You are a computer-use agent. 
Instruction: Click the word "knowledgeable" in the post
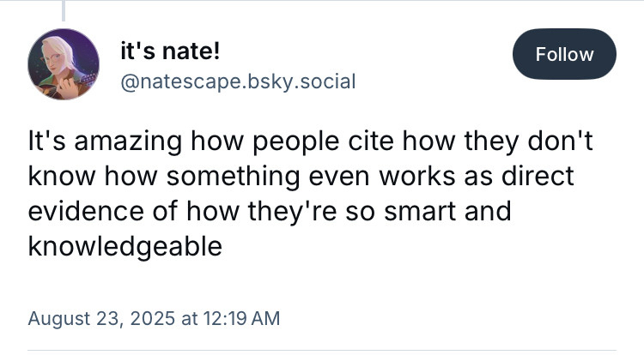[125, 245]
